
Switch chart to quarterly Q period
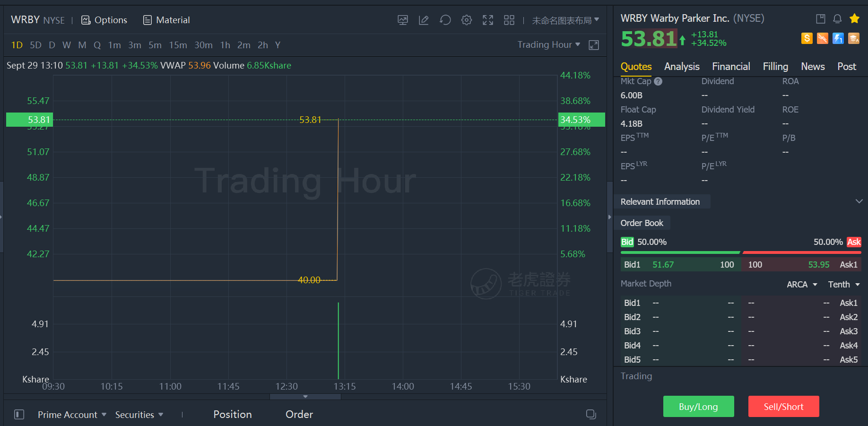[97, 45]
